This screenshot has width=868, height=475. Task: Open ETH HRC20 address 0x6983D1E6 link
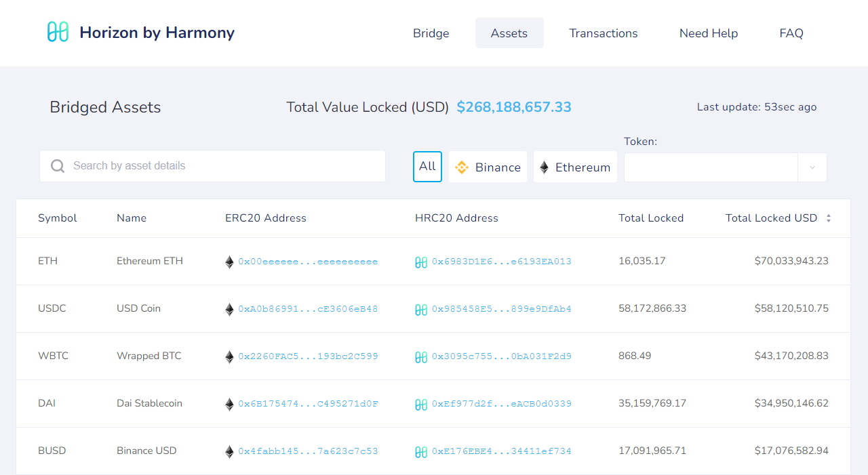point(501,262)
